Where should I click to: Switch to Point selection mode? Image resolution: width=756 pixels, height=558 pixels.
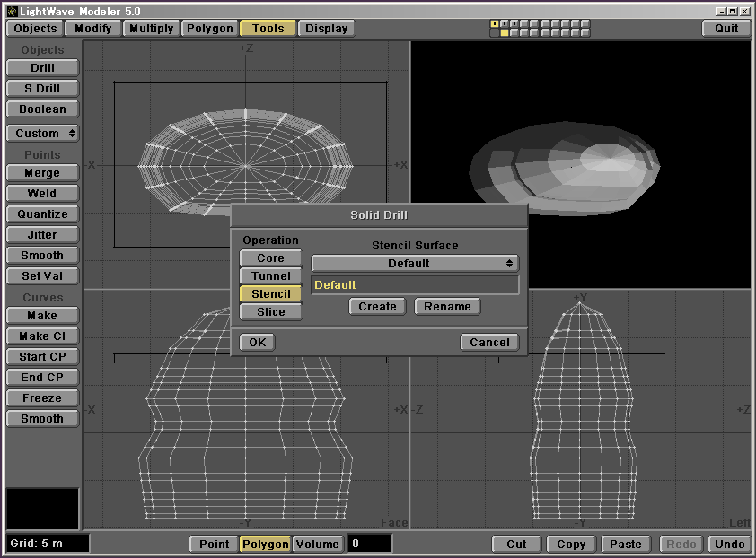(214, 544)
